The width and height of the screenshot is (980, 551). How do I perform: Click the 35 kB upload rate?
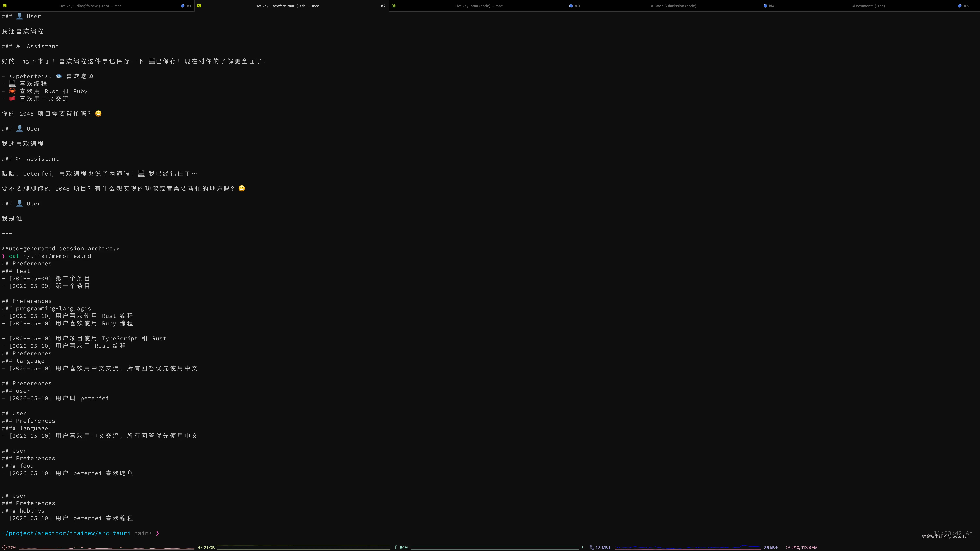tap(771, 548)
